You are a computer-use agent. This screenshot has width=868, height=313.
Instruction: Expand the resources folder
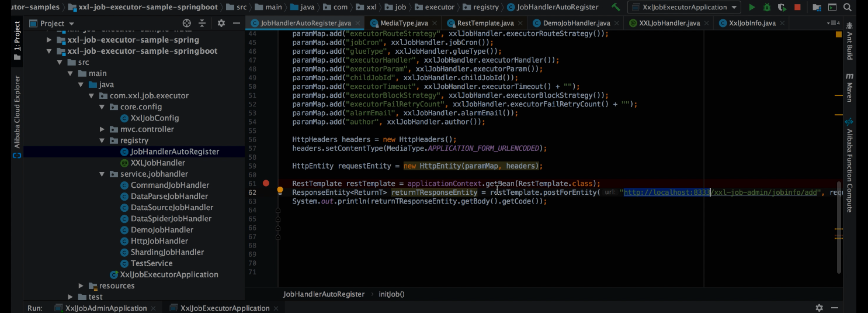point(81,286)
